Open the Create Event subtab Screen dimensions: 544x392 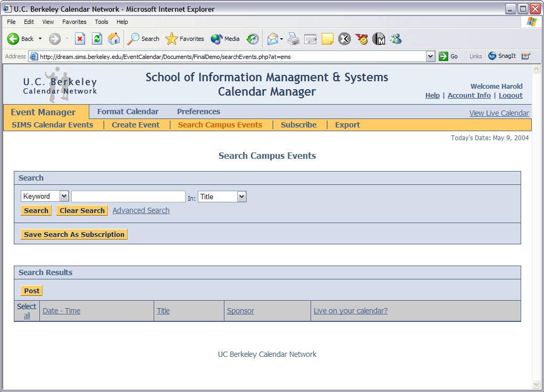[135, 125]
